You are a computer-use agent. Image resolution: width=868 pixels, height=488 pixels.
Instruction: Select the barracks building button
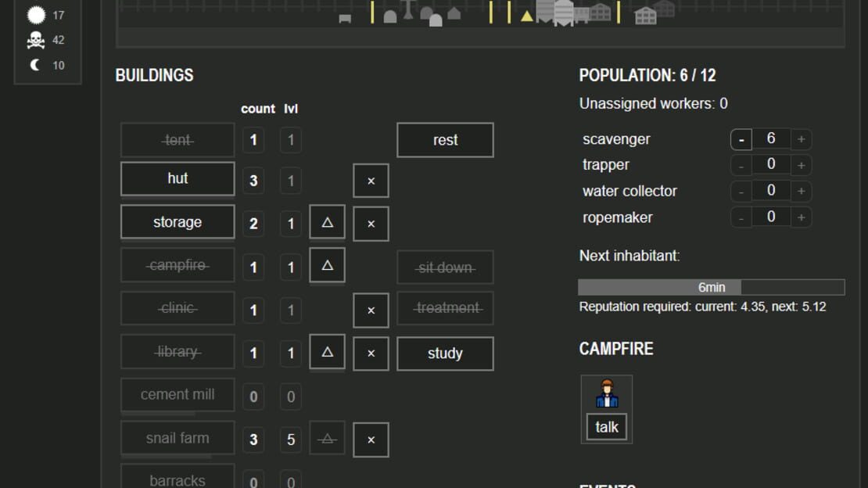point(178,476)
